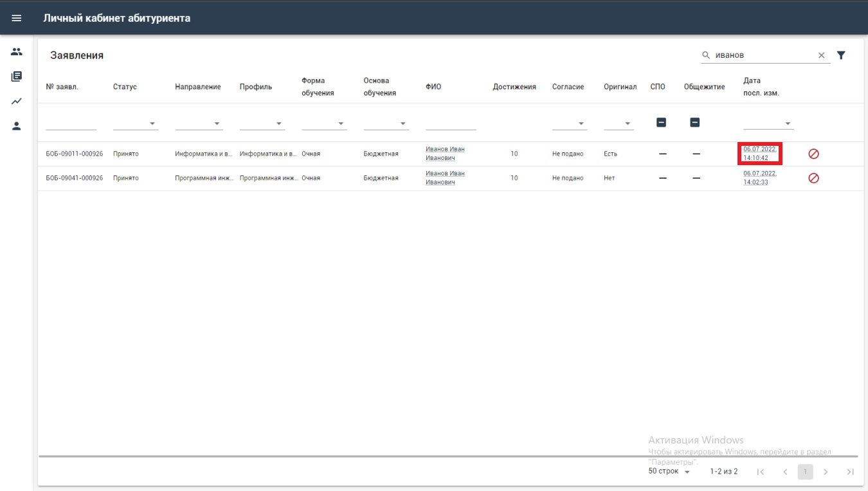
Task: Select cell БОБ-09011-000926
Action: coord(75,154)
